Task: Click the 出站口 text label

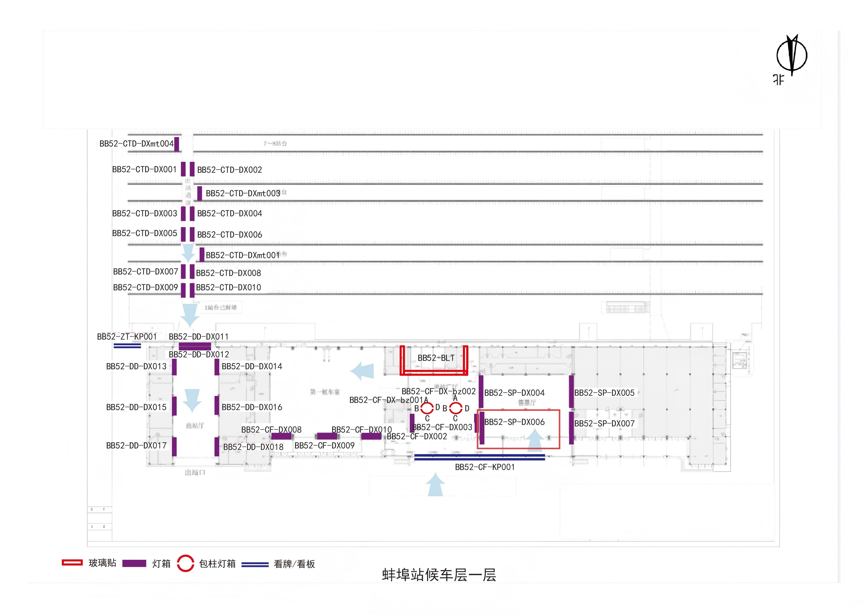Action: tap(195, 472)
